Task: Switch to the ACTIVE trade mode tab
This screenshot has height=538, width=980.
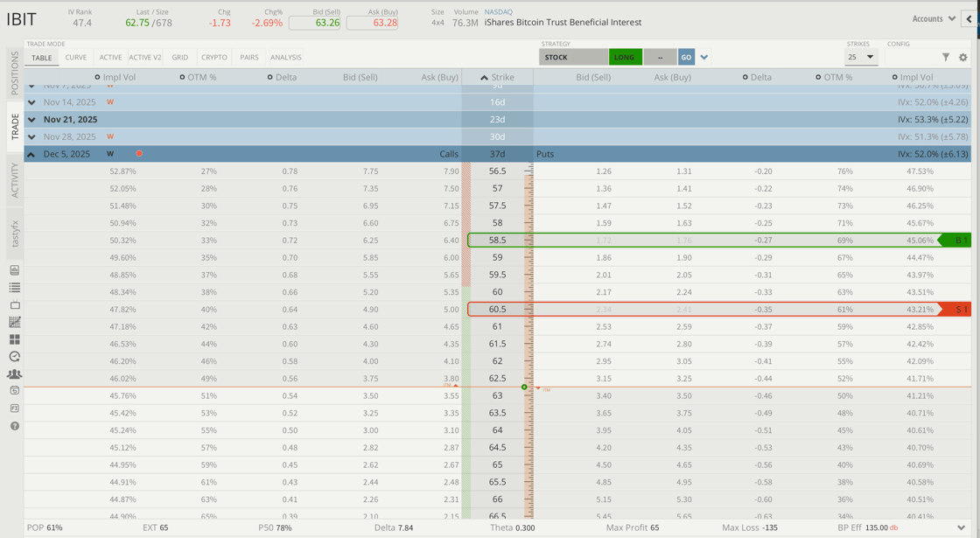Action: click(x=110, y=58)
